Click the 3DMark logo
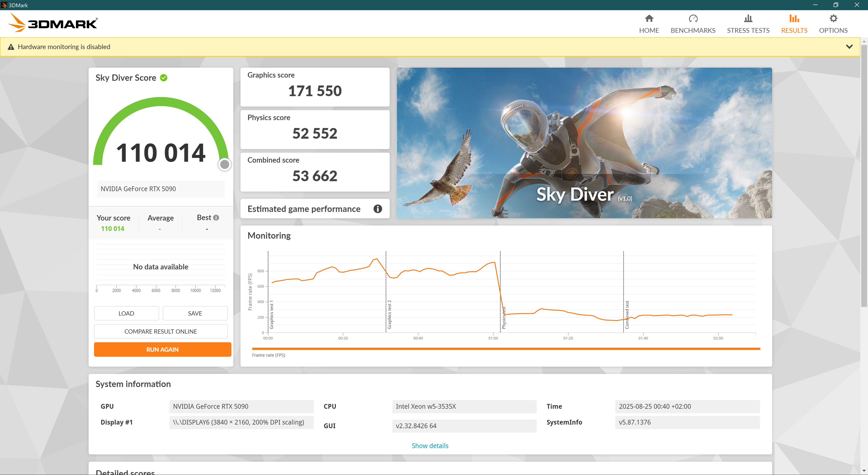 tap(53, 23)
